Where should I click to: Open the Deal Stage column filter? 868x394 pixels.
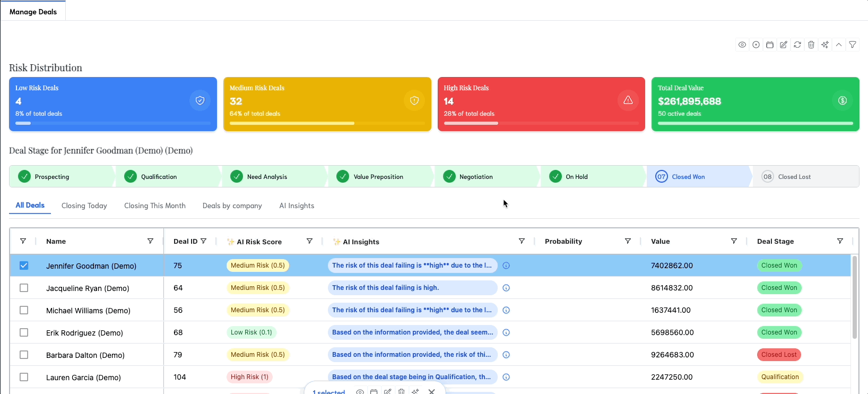point(840,241)
